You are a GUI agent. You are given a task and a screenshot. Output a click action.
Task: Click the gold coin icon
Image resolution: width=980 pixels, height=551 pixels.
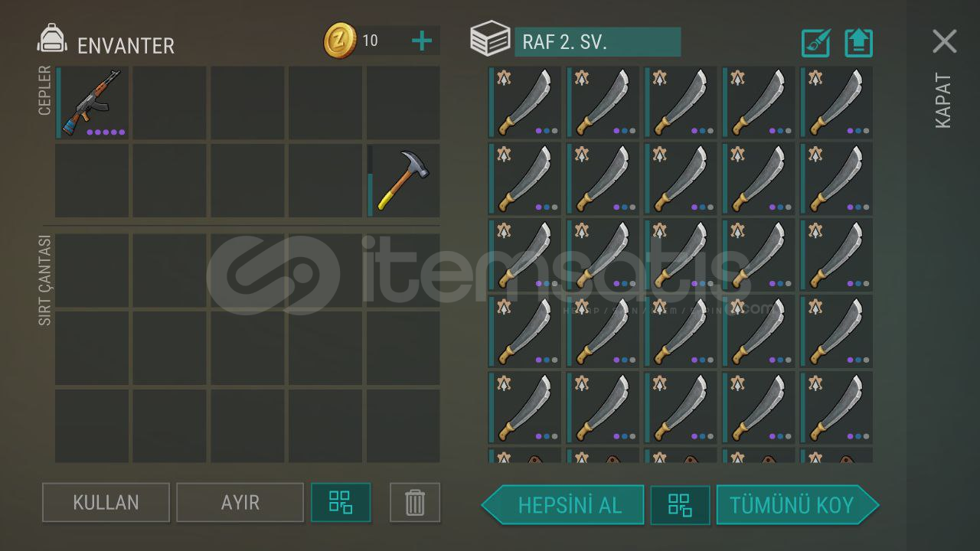coord(340,41)
